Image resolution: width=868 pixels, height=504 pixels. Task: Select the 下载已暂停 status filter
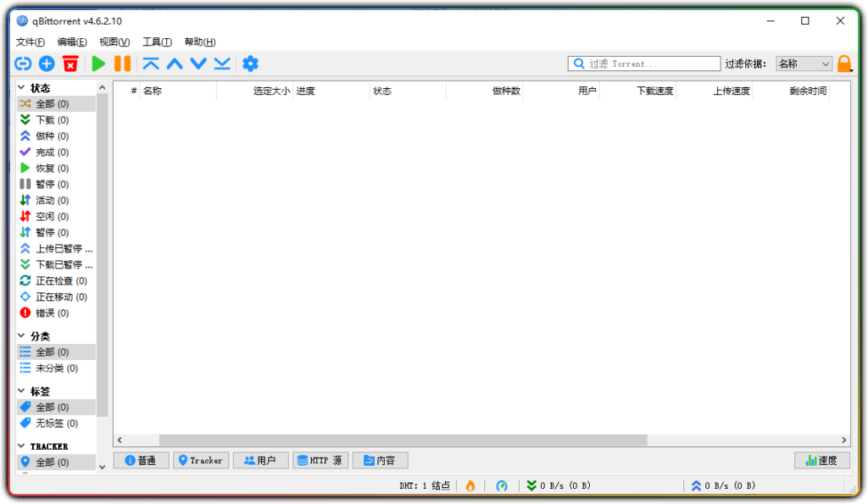[56, 264]
